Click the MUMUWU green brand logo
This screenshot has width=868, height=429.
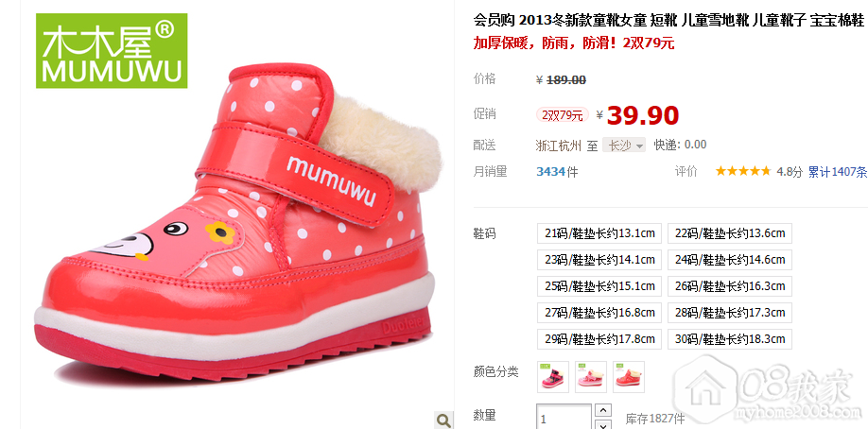pyautogui.click(x=112, y=51)
